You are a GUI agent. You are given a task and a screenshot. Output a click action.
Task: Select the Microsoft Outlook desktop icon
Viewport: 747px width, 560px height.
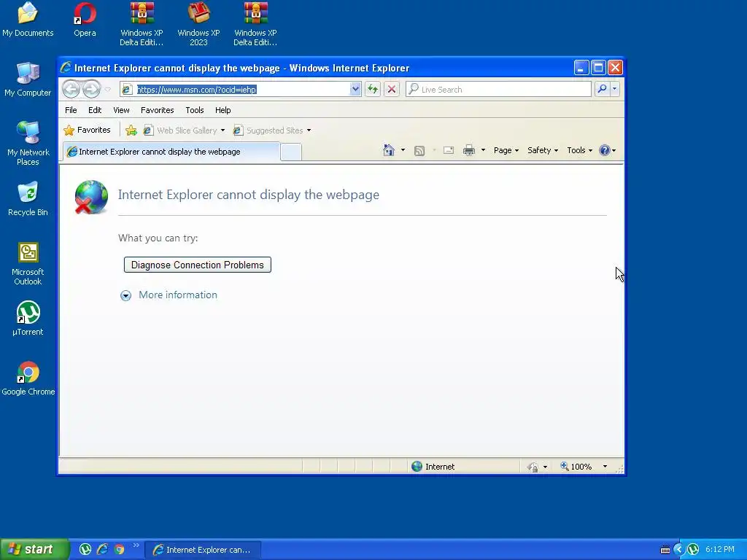click(28, 262)
